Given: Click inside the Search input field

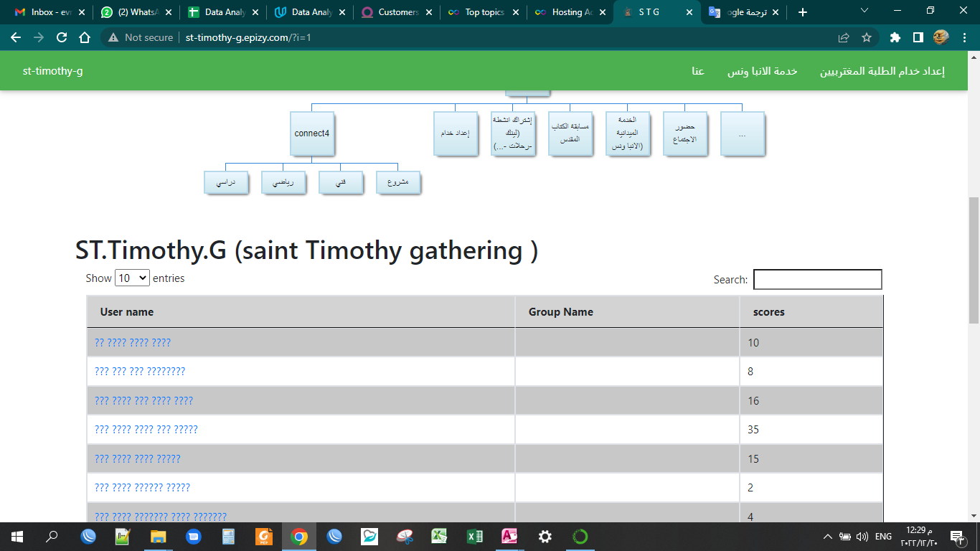Looking at the screenshot, I should [x=817, y=279].
